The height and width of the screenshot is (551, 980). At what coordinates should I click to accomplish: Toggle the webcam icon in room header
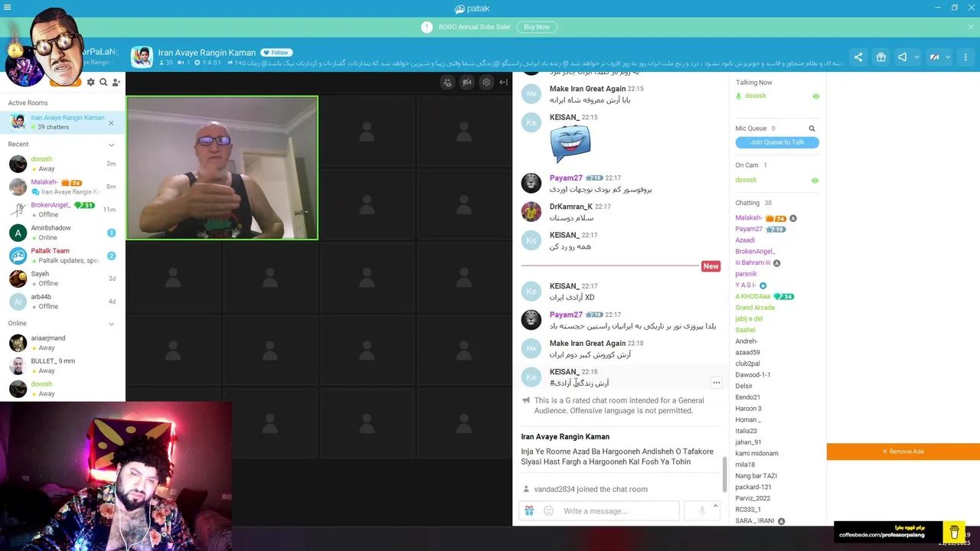tap(934, 57)
